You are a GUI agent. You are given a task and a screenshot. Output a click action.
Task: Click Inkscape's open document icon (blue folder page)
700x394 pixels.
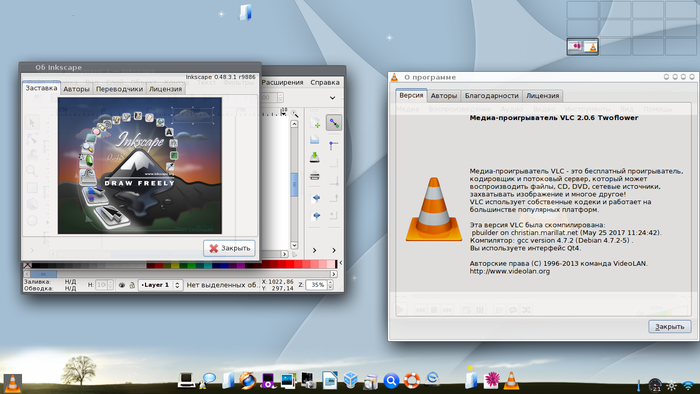[x=315, y=139]
